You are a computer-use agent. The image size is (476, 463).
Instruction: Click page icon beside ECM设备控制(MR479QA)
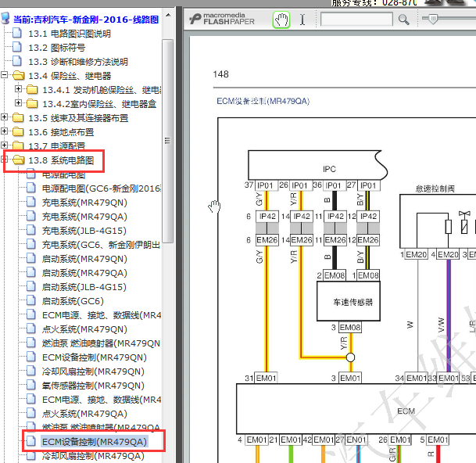point(31,441)
